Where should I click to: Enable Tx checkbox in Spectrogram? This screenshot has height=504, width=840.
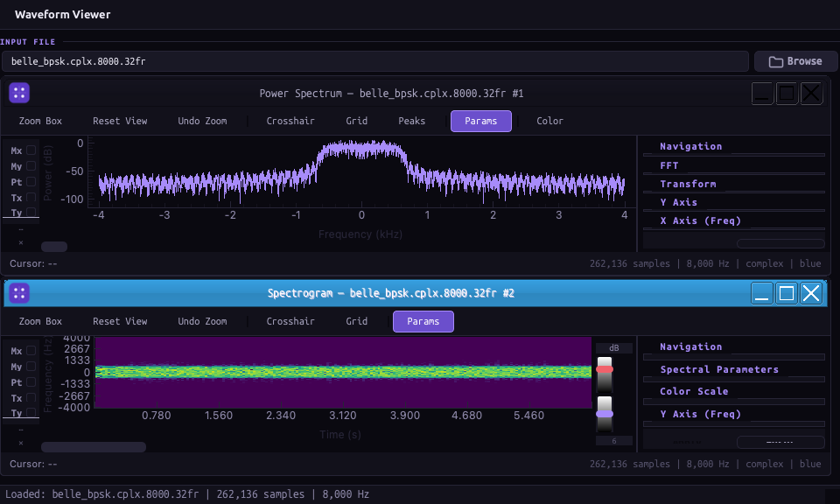[31, 397]
